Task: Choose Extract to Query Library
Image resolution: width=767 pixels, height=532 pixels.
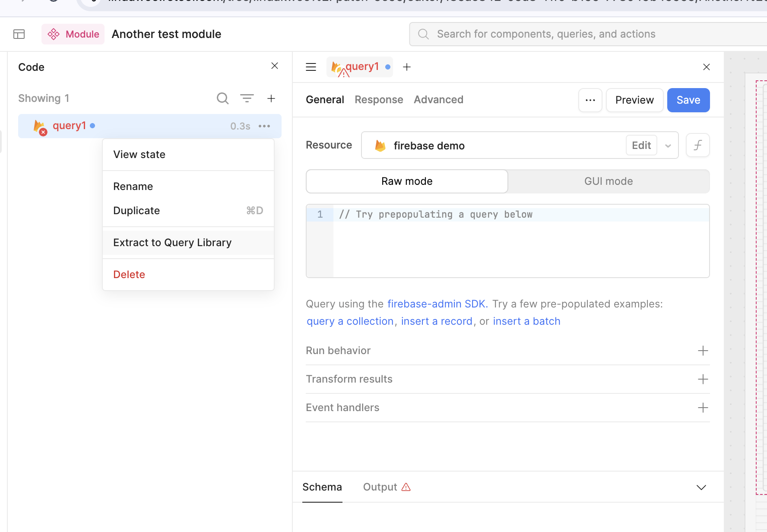Action: point(188,243)
